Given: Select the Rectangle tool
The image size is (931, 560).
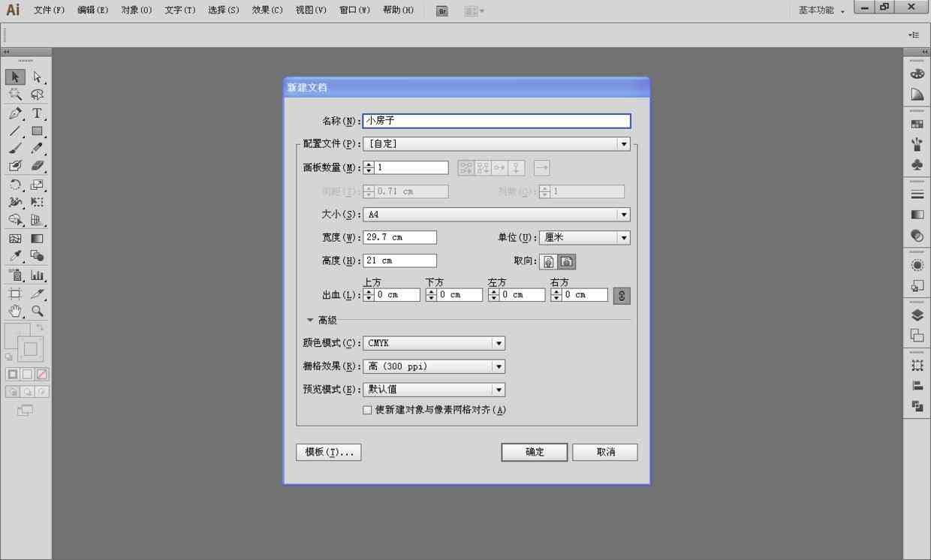Looking at the screenshot, I should tap(38, 131).
